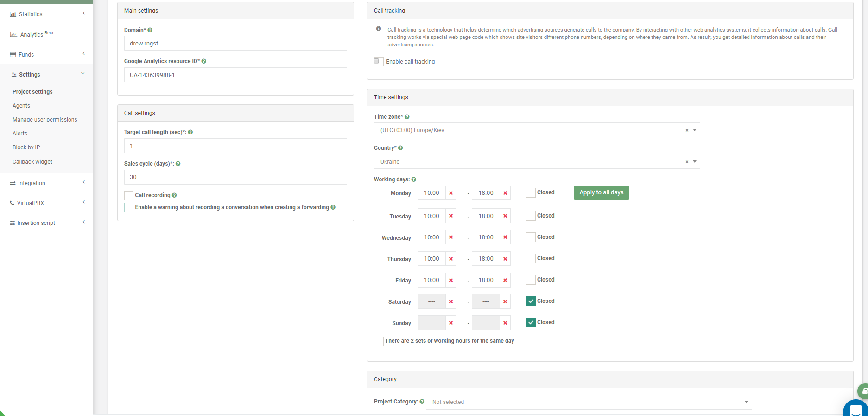
Task: Mark Thursday as Closed
Action: click(531, 258)
